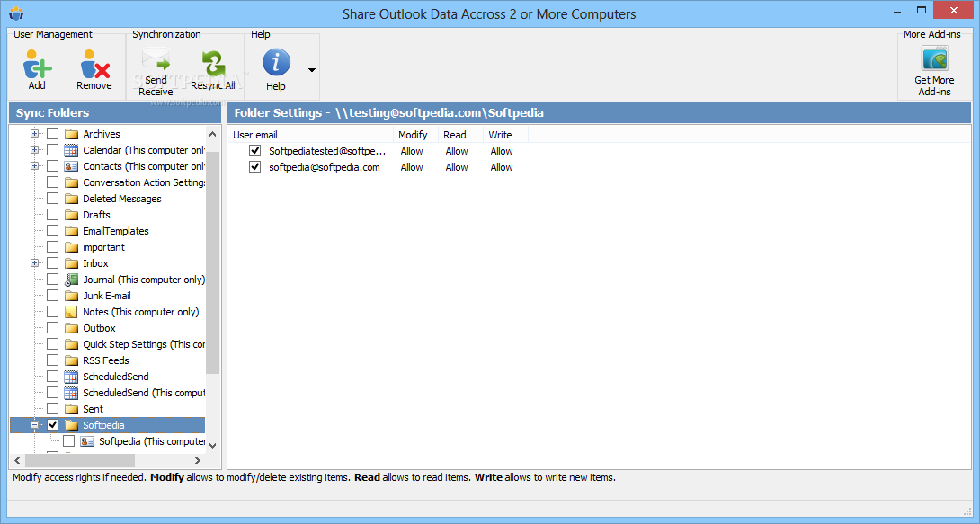Open the Help dropdown arrow

coord(311,70)
